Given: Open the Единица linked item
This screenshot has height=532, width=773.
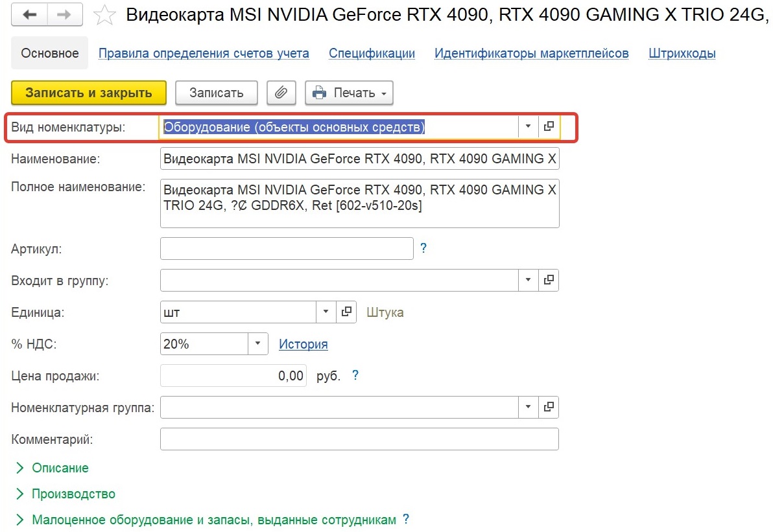Looking at the screenshot, I should 346,312.
